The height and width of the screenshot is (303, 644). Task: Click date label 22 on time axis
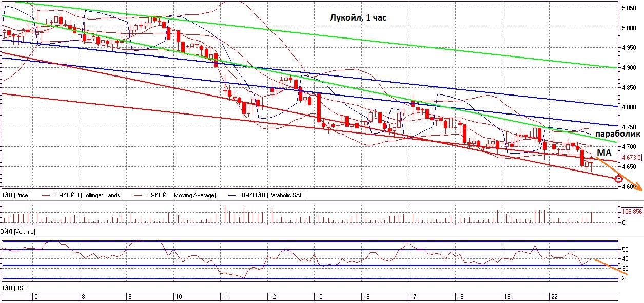[554, 297]
